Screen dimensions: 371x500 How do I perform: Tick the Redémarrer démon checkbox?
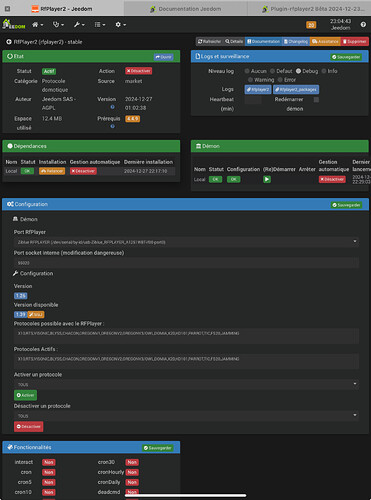click(x=316, y=99)
